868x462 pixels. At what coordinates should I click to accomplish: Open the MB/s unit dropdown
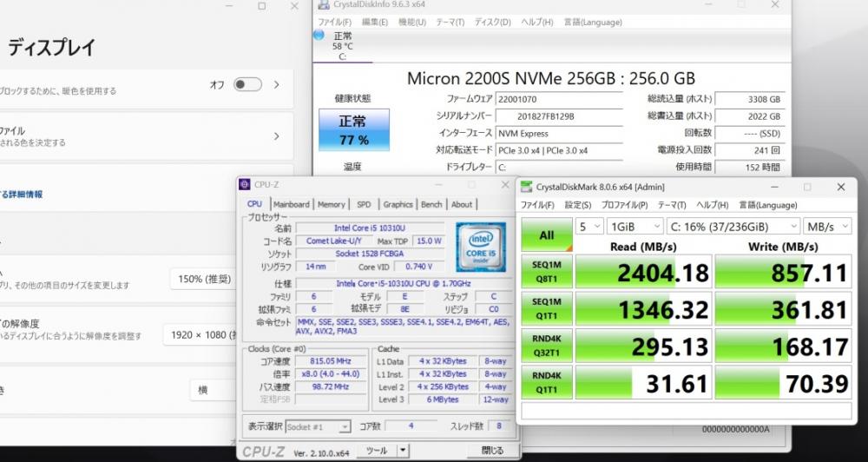coord(827,226)
